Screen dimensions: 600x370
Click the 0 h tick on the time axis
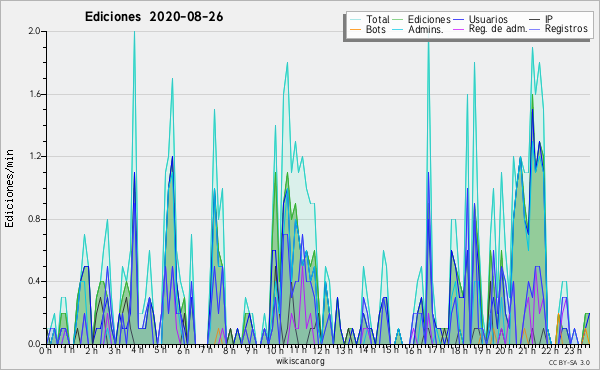(x=46, y=350)
